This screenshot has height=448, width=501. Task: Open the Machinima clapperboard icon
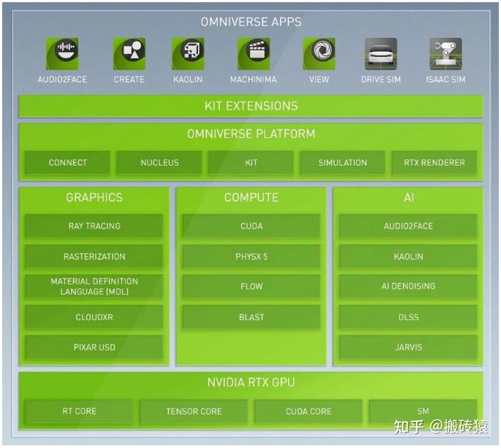255,53
